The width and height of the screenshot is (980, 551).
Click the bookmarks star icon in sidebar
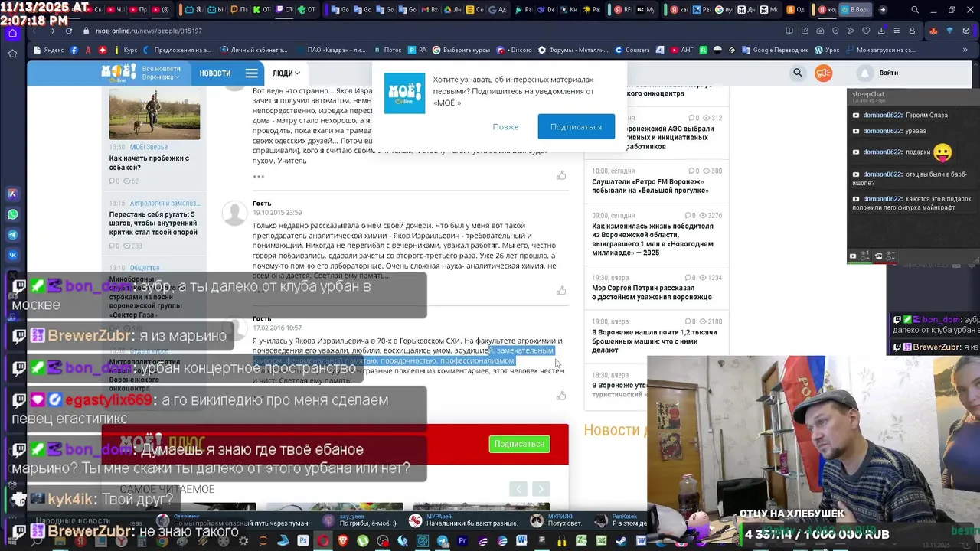pos(12,54)
